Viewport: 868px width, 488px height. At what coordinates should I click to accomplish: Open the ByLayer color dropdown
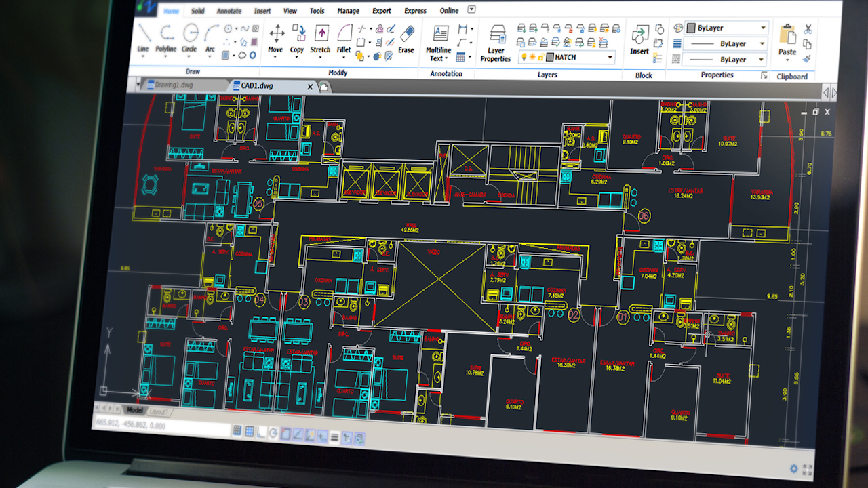(764, 28)
